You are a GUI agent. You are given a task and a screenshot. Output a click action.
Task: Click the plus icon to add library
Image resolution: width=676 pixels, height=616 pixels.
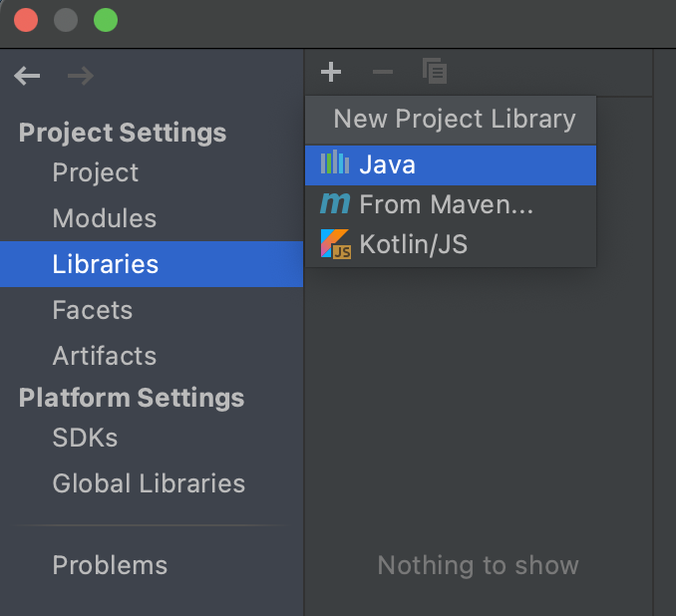pos(331,72)
